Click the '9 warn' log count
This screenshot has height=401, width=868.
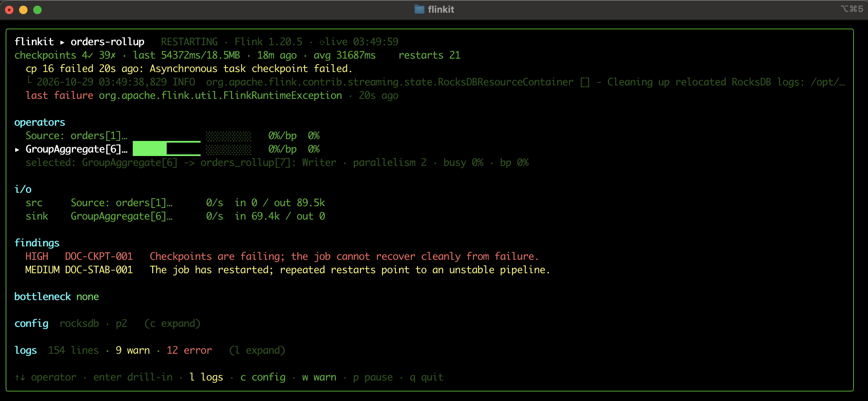[x=133, y=351]
